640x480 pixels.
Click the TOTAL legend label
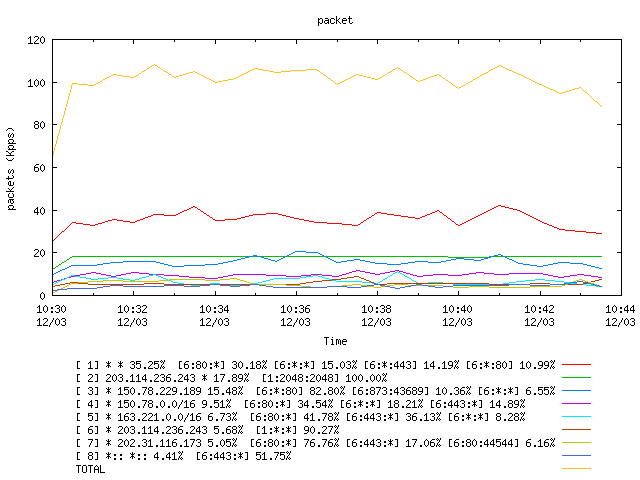tap(90, 469)
